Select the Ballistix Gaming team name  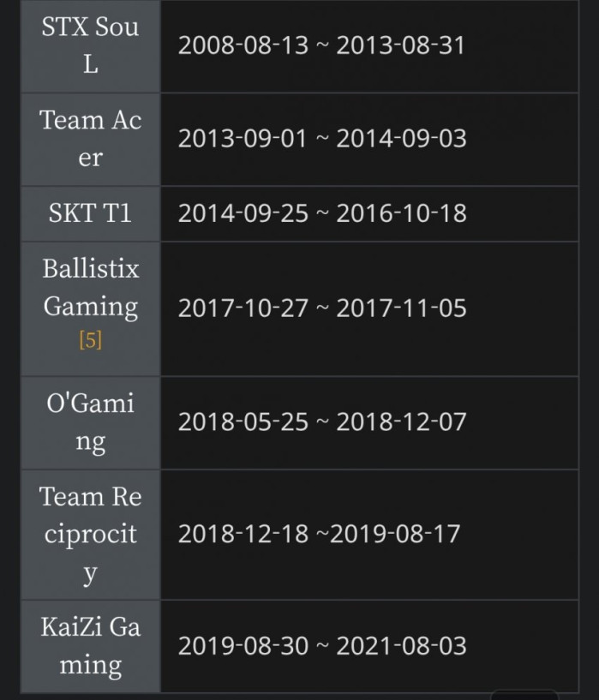(x=90, y=288)
